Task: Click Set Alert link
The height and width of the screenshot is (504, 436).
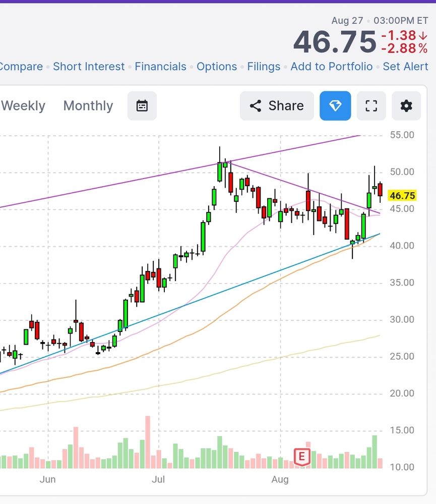Action: click(x=405, y=67)
